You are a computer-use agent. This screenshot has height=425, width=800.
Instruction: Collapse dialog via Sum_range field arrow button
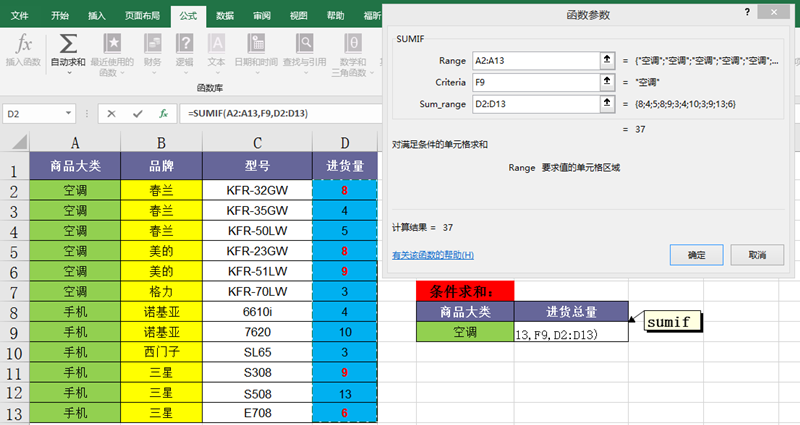pos(607,104)
